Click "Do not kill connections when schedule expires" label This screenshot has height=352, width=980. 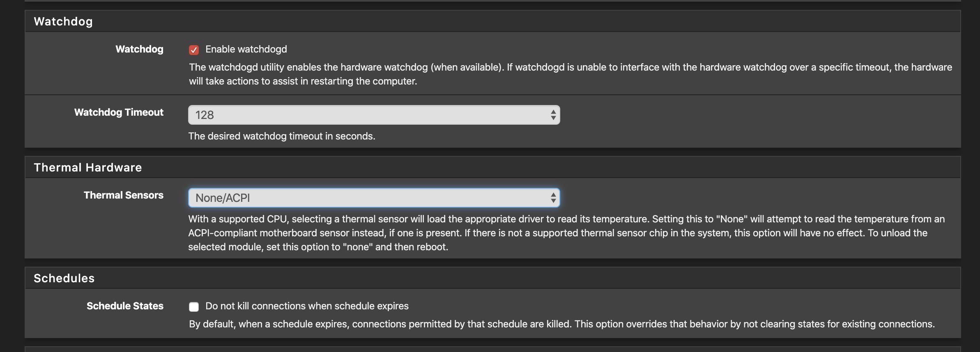pos(307,306)
